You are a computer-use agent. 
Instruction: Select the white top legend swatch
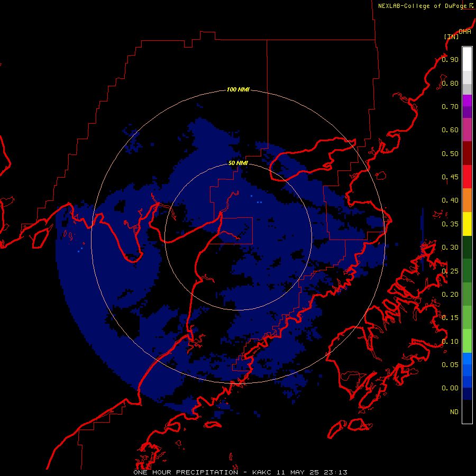coord(467,59)
